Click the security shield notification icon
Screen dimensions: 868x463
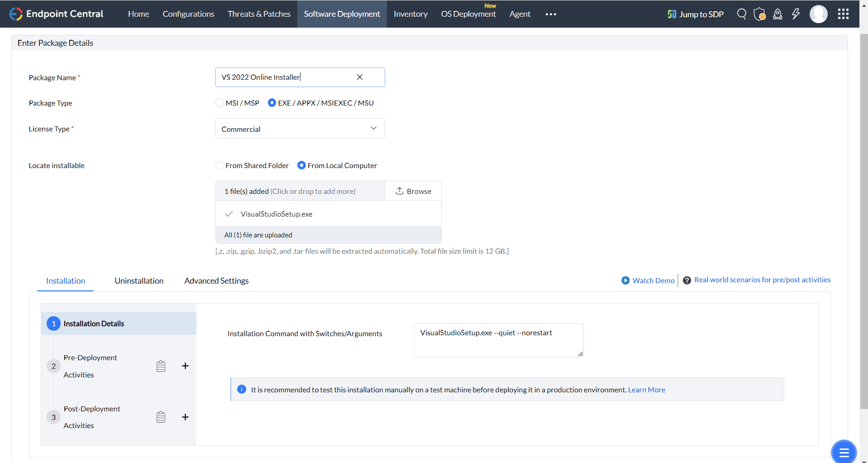coord(759,14)
